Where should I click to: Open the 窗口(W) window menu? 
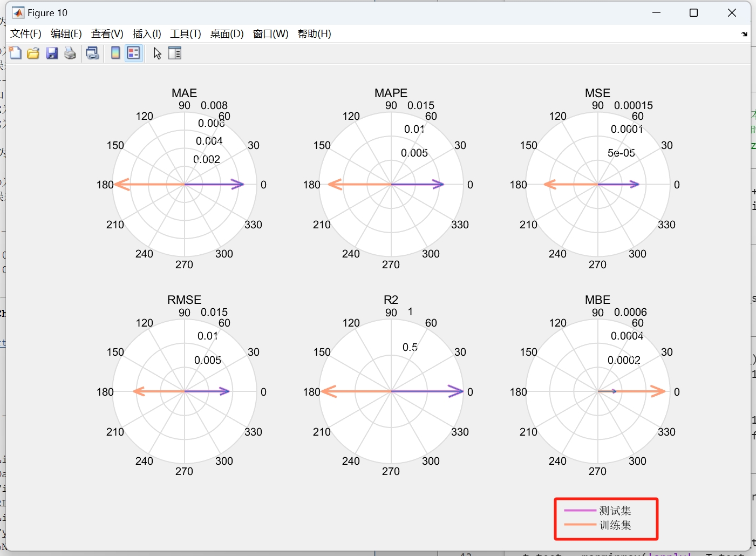tap(270, 33)
